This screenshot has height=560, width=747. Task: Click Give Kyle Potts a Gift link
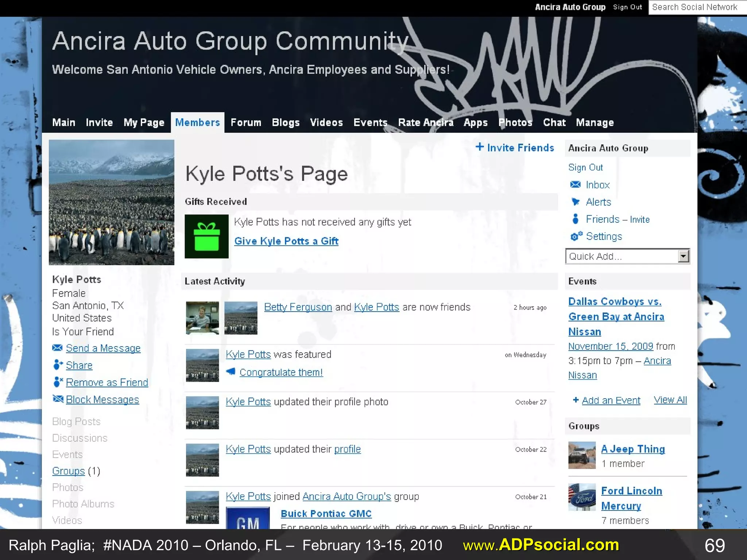coord(286,241)
